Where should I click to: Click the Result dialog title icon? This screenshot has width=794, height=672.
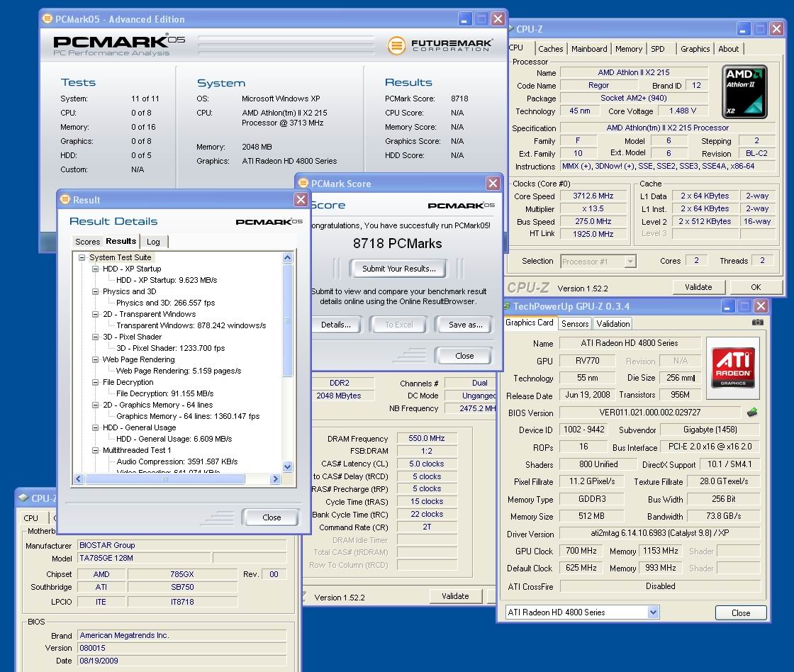click(x=65, y=199)
